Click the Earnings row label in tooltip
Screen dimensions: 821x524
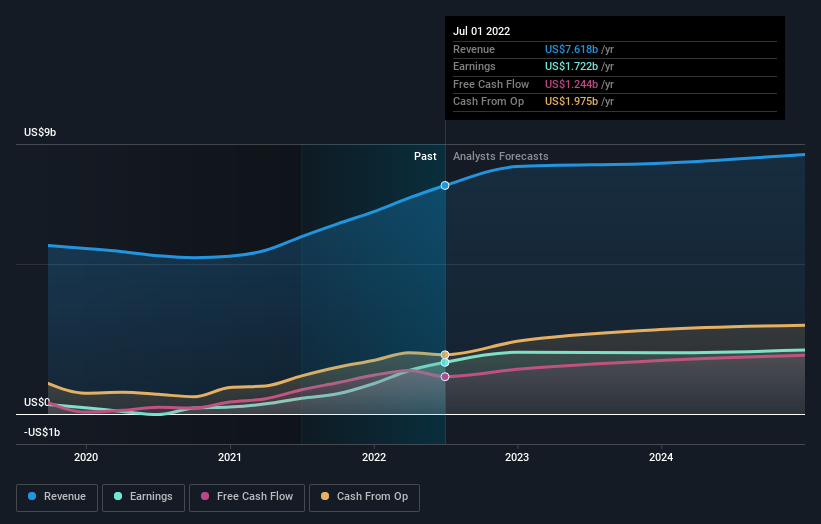(474, 66)
